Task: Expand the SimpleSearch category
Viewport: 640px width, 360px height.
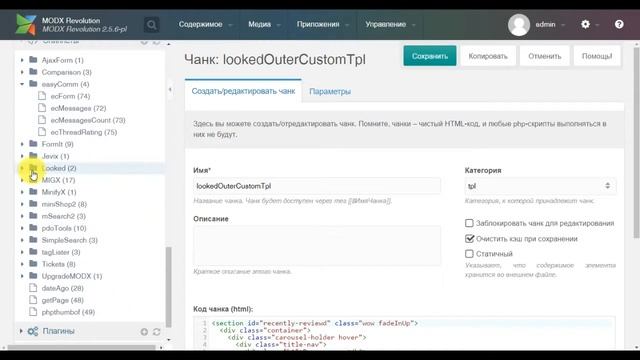Action: click(22, 240)
